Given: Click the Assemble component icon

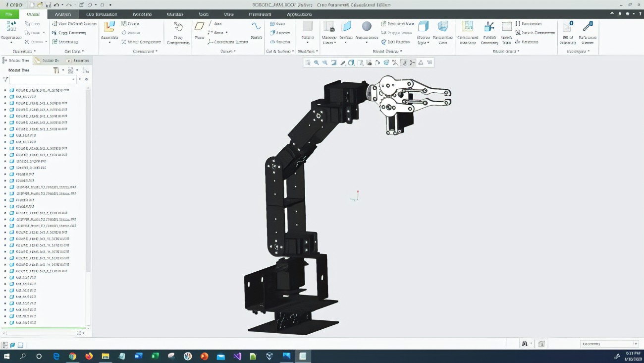Looking at the screenshot, I should coord(109,27).
